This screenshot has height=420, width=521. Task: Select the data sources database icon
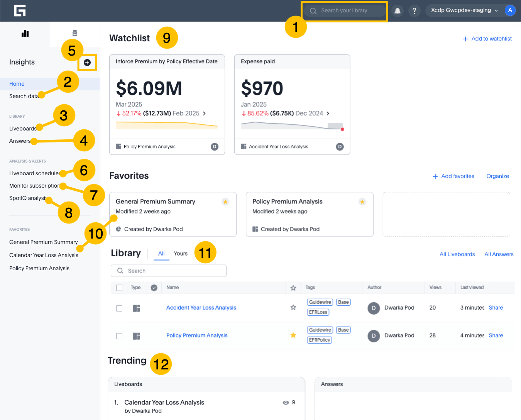click(x=74, y=33)
